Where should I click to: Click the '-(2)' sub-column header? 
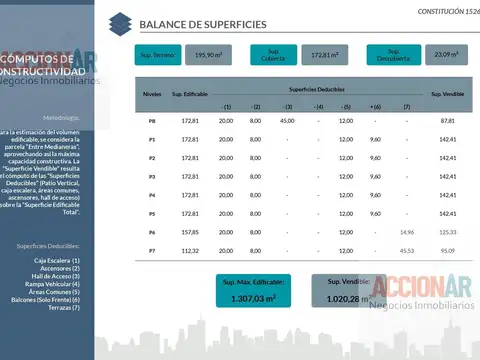tap(255, 107)
